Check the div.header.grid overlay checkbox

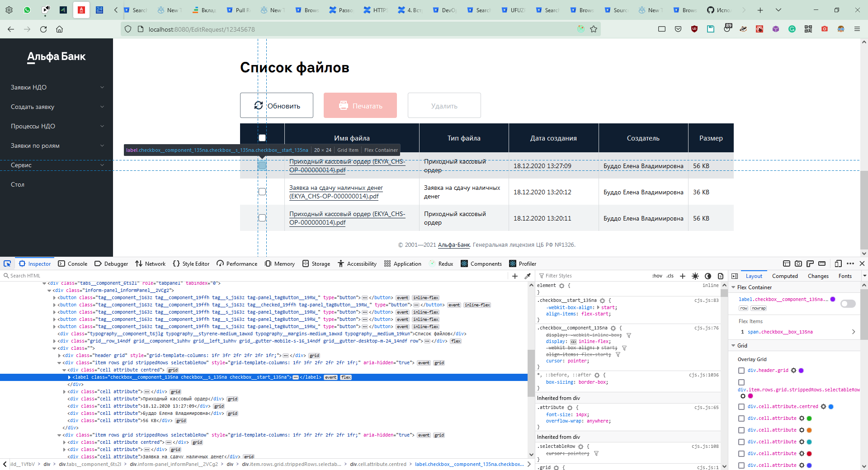[741, 371]
